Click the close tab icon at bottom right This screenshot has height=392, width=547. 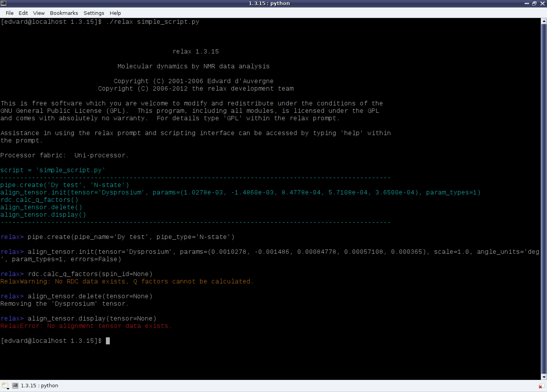point(542,386)
